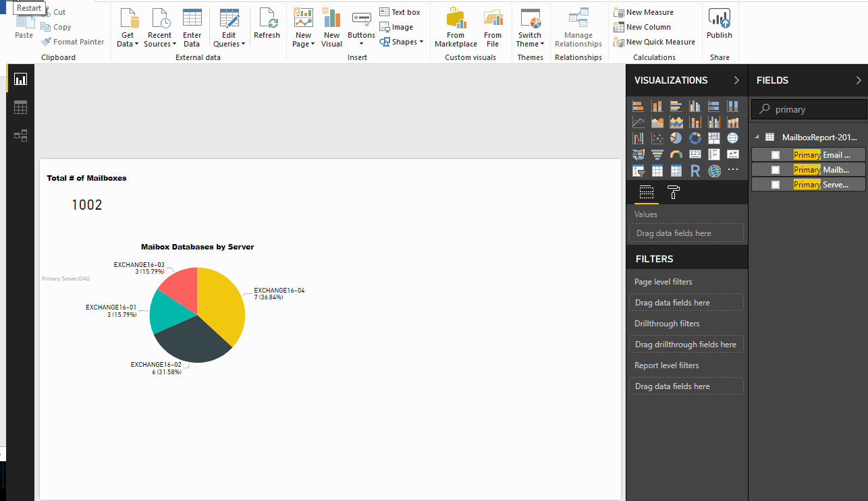Open the Format paint roller pane
The width and height of the screenshot is (868, 501).
coord(673,193)
